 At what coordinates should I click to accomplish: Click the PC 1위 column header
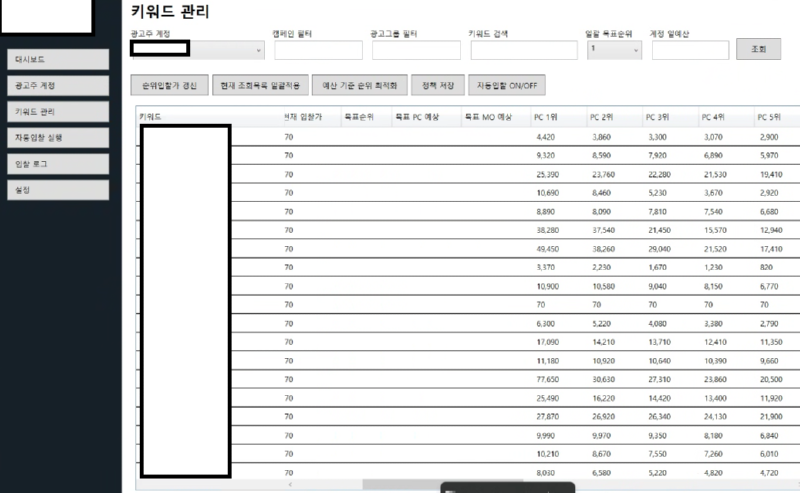click(559, 117)
